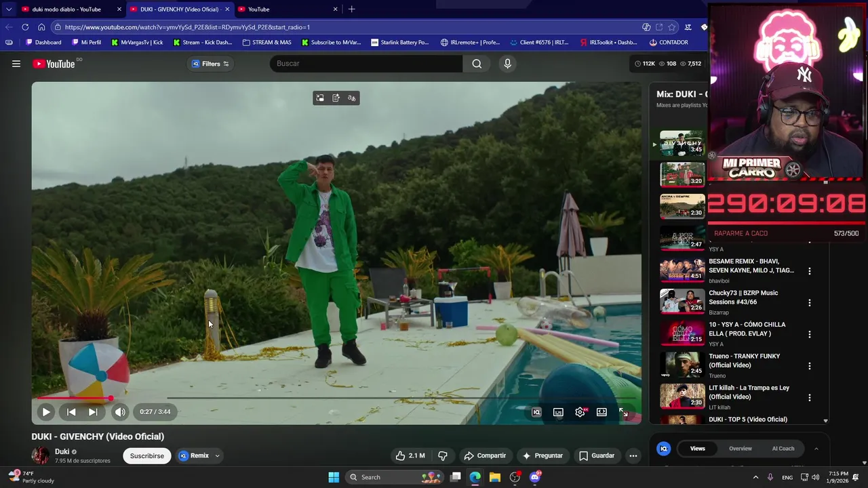Open options for Chucky73 BZRP playlist item
868x488 pixels.
pos(809,302)
